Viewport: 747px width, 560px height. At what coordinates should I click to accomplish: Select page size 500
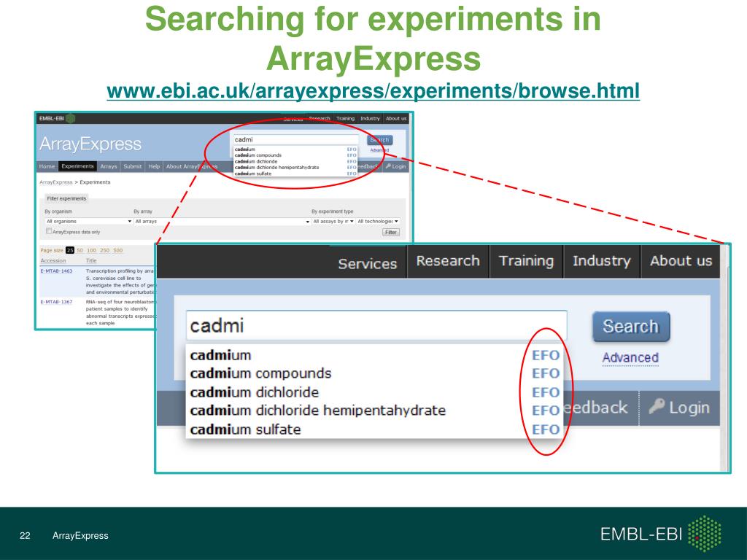pyautogui.click(x=117, y=250)
